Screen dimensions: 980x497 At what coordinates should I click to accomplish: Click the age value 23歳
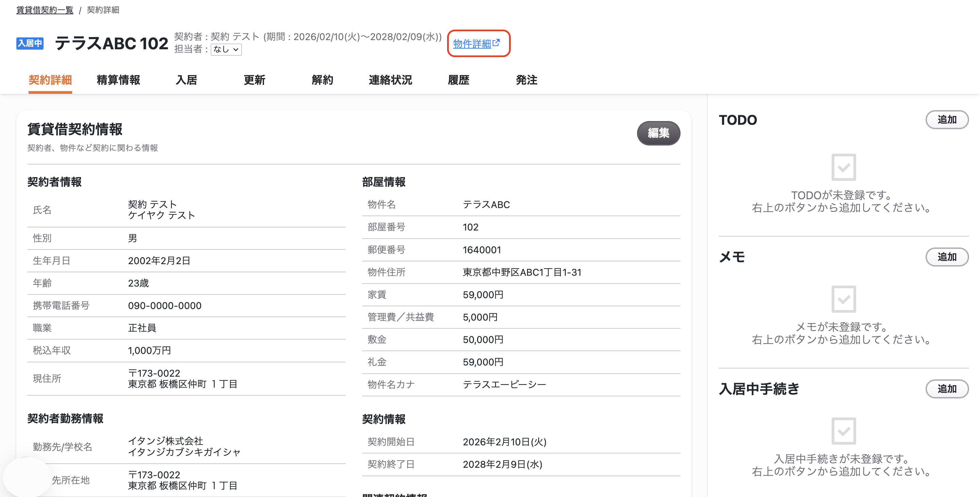click(138, 283)
